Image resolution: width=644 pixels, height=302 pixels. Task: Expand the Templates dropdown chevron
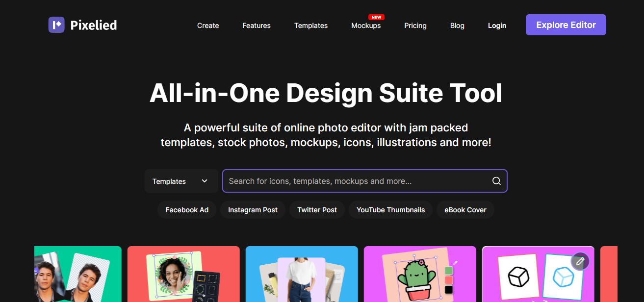[205, 181]
